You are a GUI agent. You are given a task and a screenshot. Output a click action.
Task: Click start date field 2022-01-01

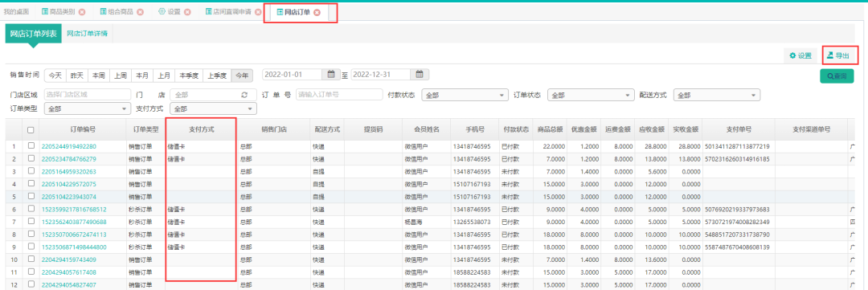[293, 74]
